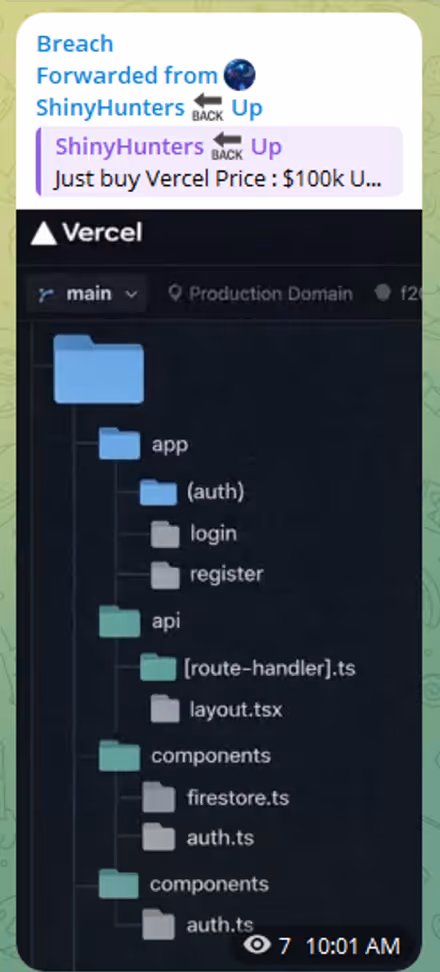The image size is (440, 972).
Task: Click the git branch icon beside main
Action: 46,294
